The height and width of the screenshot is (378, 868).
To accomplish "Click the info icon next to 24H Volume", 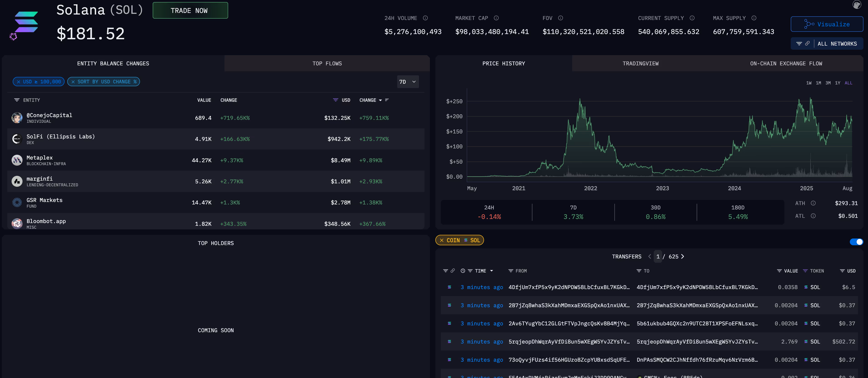I will tap(425, 18).
